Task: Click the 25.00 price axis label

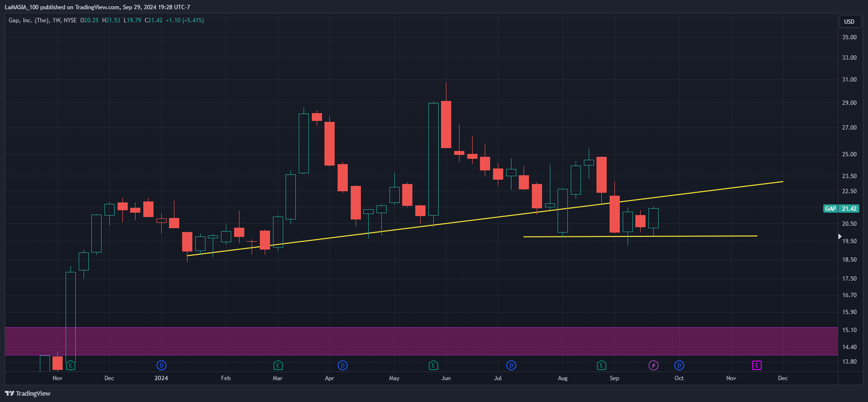Action: point(849,154)
